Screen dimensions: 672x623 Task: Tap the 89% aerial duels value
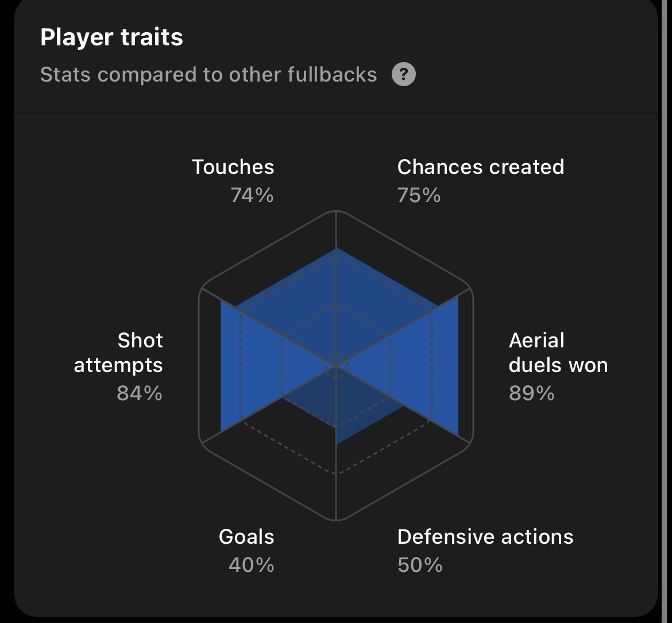coord(531,393)
